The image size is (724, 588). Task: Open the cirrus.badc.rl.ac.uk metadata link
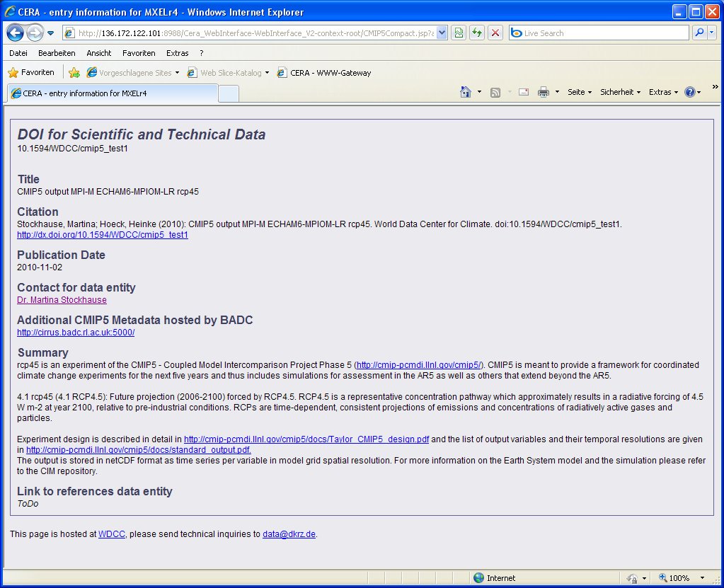76,333
